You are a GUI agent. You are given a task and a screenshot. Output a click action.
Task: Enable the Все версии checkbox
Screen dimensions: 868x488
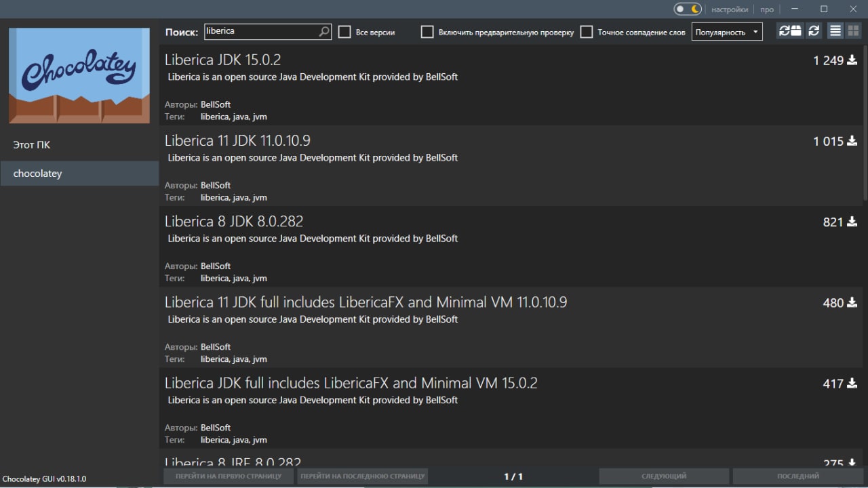(x=344, y=32)
